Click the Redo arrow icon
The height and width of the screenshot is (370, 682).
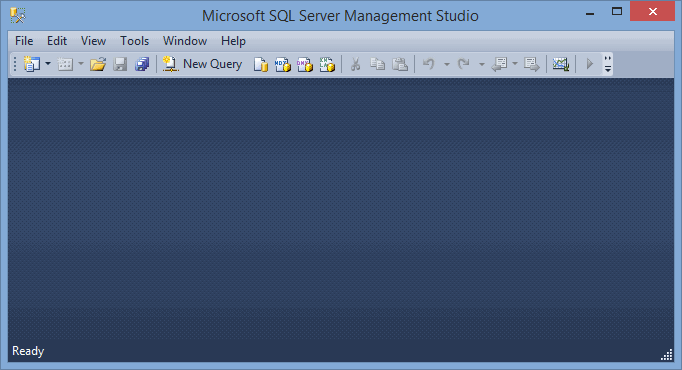coord(464,64)
